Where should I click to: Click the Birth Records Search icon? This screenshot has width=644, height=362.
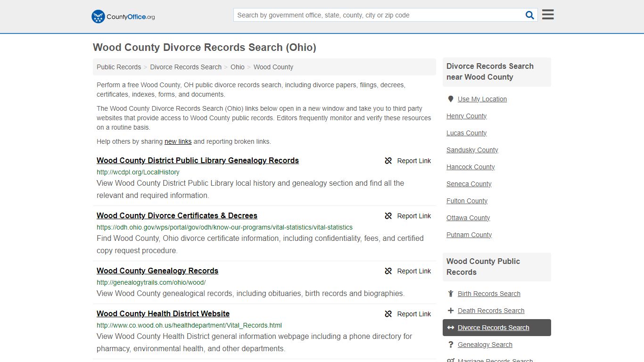(x=451, y=294)
